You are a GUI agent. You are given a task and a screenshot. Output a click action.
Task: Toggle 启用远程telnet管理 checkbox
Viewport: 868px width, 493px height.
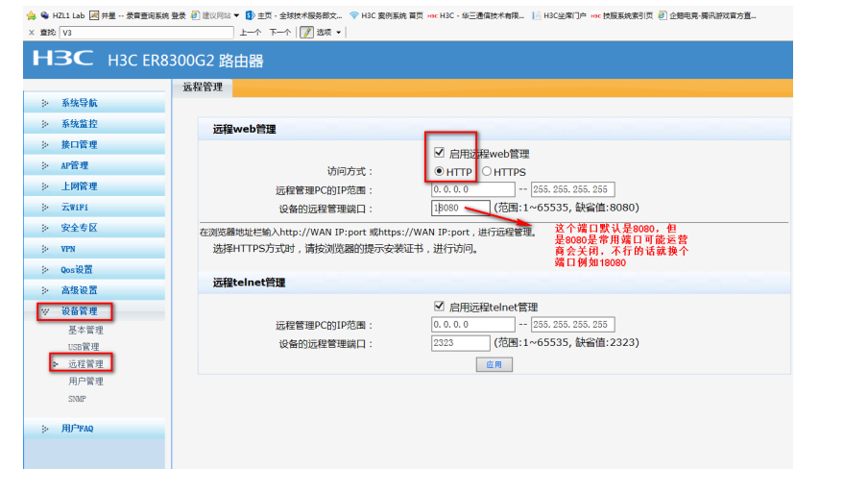point(439,307)
